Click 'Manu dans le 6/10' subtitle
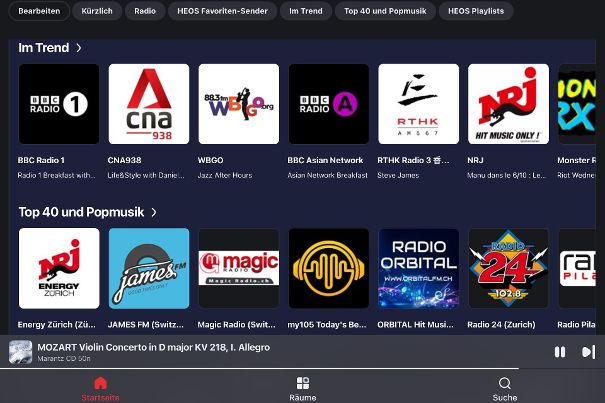Screen dimensions: 605x403 coord(507,175)
